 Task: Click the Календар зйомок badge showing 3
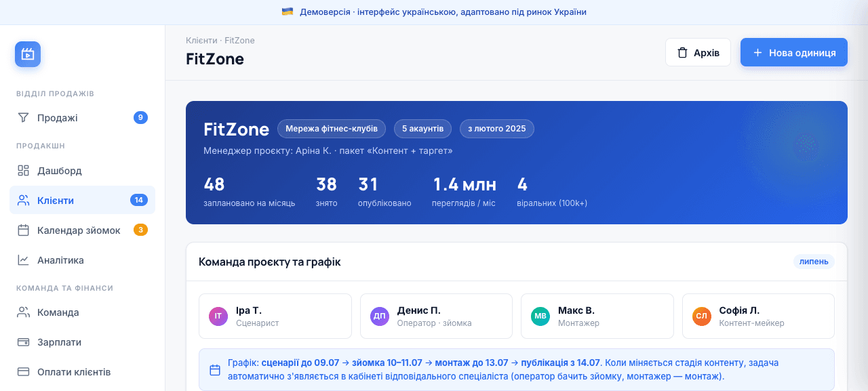click(x=140, y=230)
